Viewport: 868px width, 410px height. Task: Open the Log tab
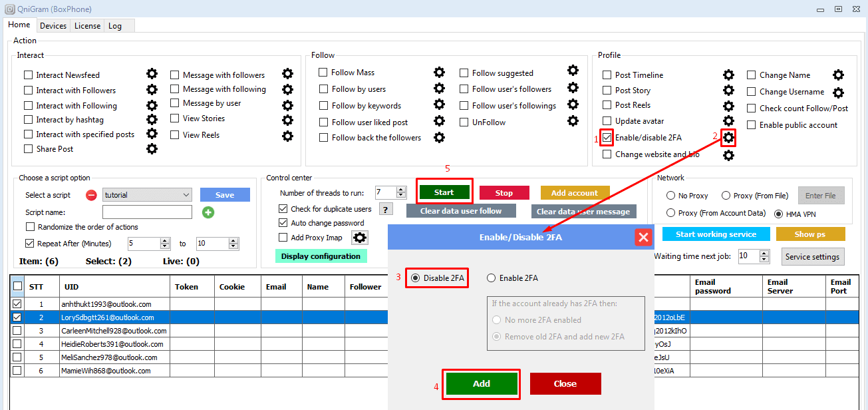pyautogui.click(x=115, y=26)
